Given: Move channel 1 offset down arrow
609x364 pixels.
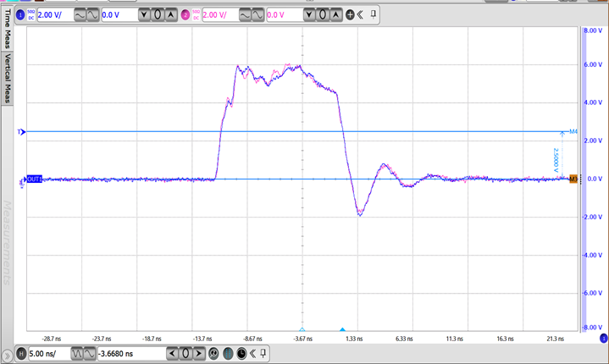Looking at the screenshot, I should coord(144,15).
